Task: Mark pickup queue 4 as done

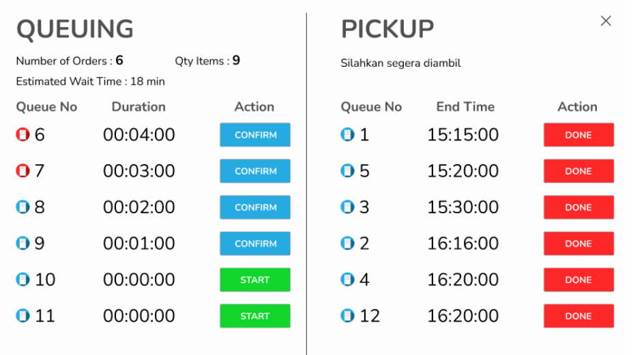Action: click(x=579, y=279)
